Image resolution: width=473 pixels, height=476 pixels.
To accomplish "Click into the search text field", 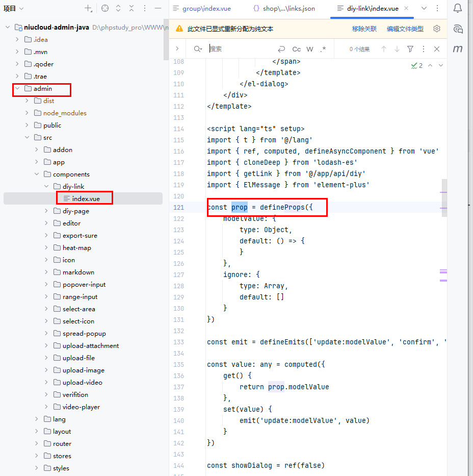I will 240,49.
